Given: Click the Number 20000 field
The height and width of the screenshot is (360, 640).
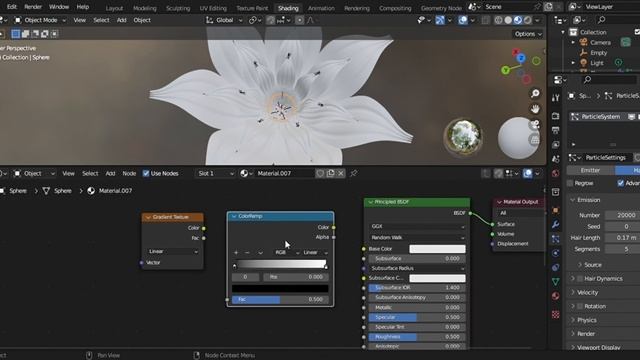Looking at the screenshot, I should (622, 215).
